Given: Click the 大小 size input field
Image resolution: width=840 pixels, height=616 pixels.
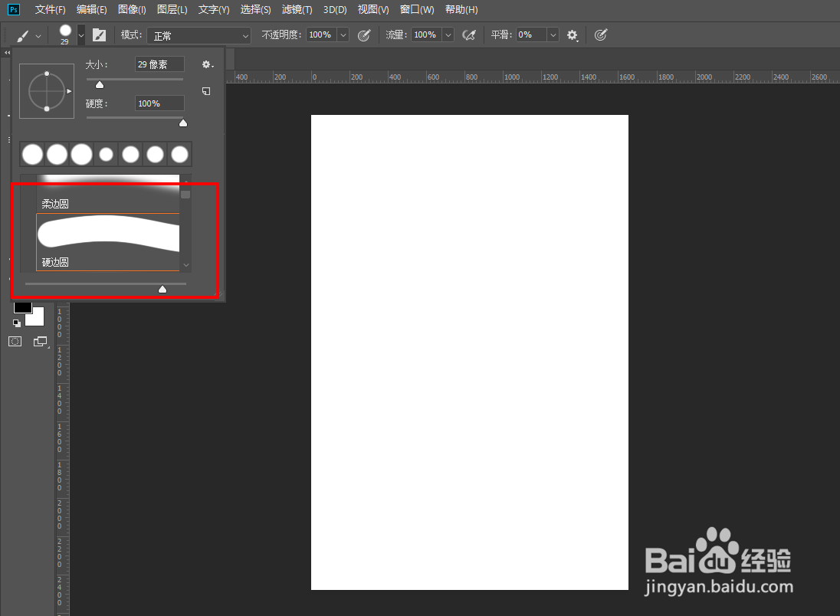Looking at the screenshot, I should click(x=159, y=64).
